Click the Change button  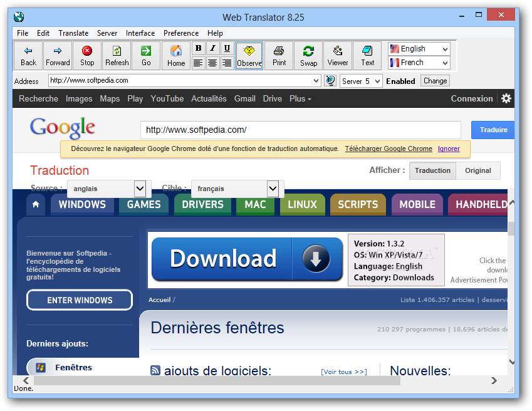(435, 81)
